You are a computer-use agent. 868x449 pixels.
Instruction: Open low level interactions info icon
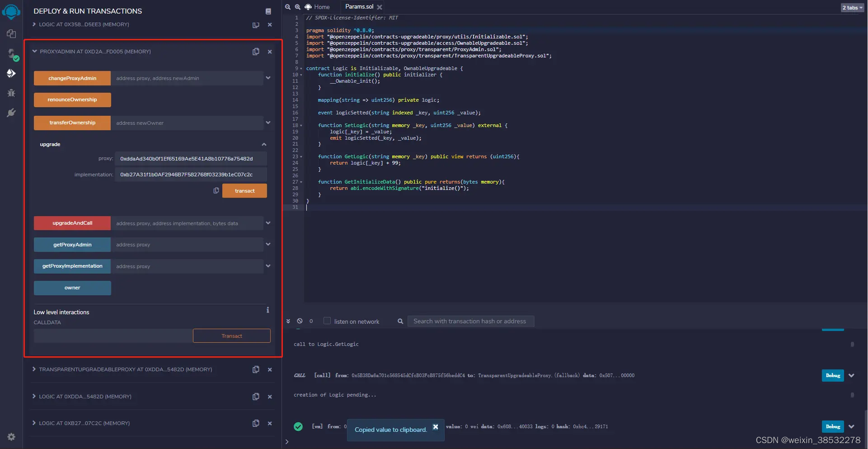(268, 310)
